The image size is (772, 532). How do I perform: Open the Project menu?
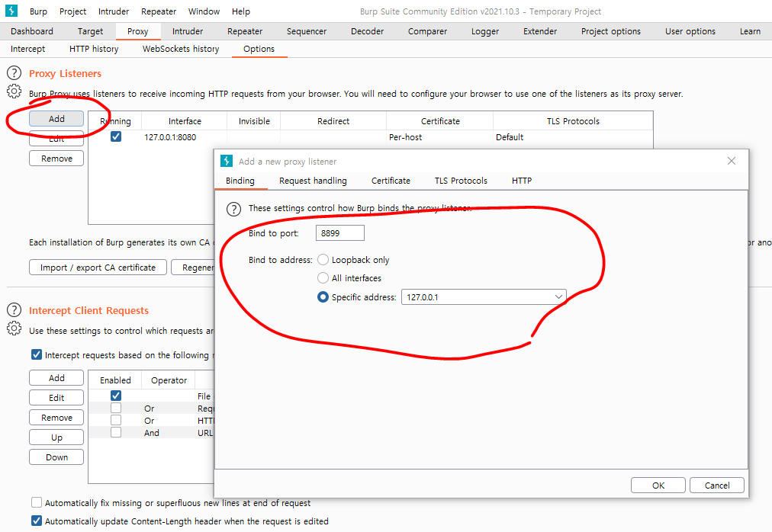(73, 11)
